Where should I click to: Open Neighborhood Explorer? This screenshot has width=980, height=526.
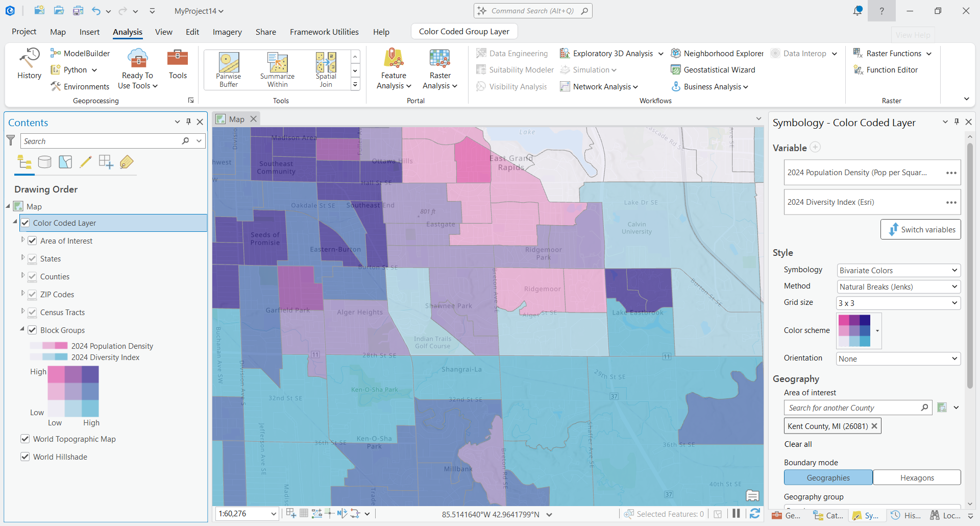click(717, 53)
